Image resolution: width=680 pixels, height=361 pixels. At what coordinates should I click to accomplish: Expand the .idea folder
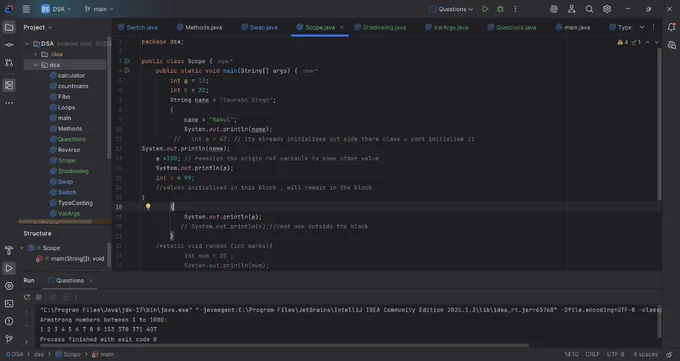pyautogui.click(x=36, y=54)
